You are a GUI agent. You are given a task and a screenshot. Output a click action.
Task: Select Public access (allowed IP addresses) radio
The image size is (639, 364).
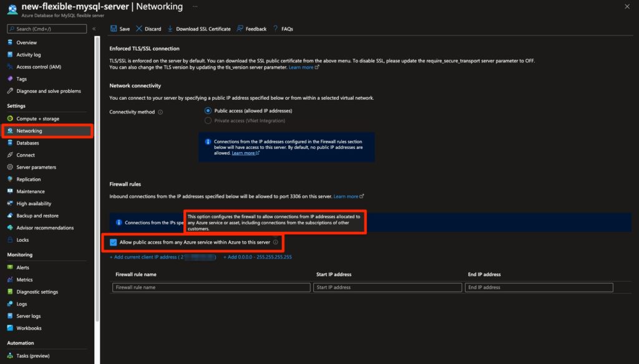point(208,111)
